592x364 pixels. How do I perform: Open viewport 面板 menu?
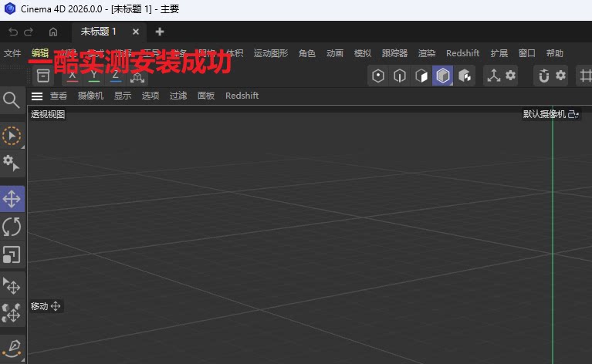pyautogui.click(x=206, y=96)
